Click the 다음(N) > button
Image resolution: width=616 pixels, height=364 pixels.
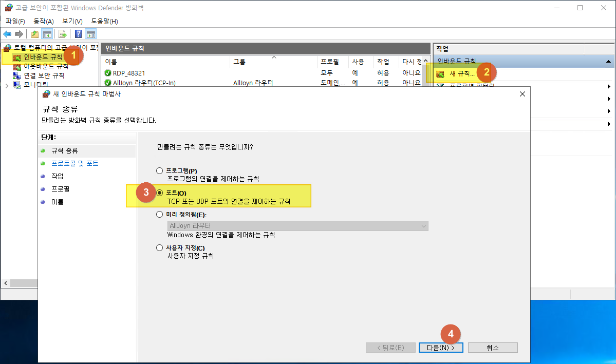click(x=441, y=348)
